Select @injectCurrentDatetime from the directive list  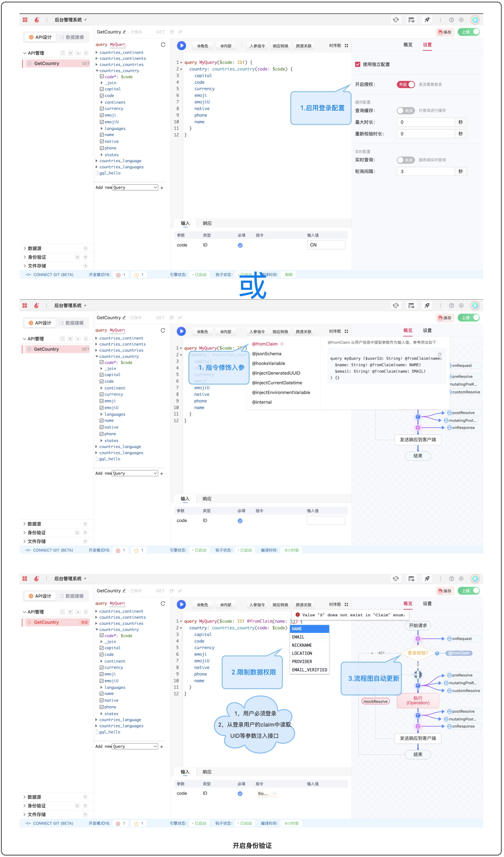(277, 383)
